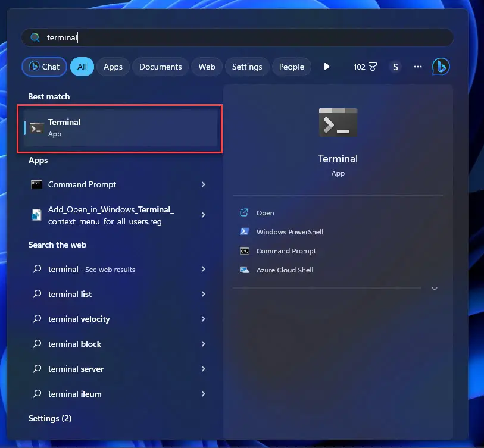
Task: Click search icon beside 'terminal ileum'
Action: (x=37, y=393)
